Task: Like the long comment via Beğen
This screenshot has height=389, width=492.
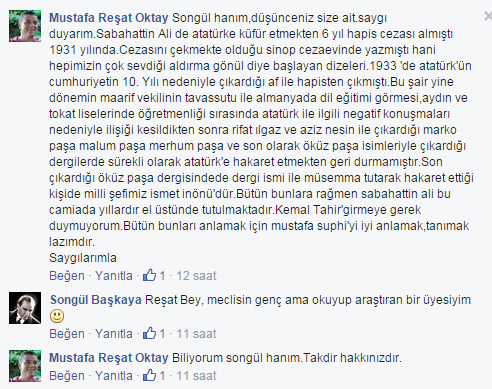Action: pos(67,276)
